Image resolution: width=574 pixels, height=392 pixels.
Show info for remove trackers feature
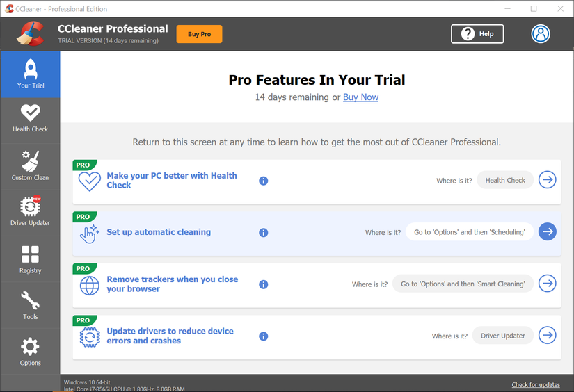[263, 284]
